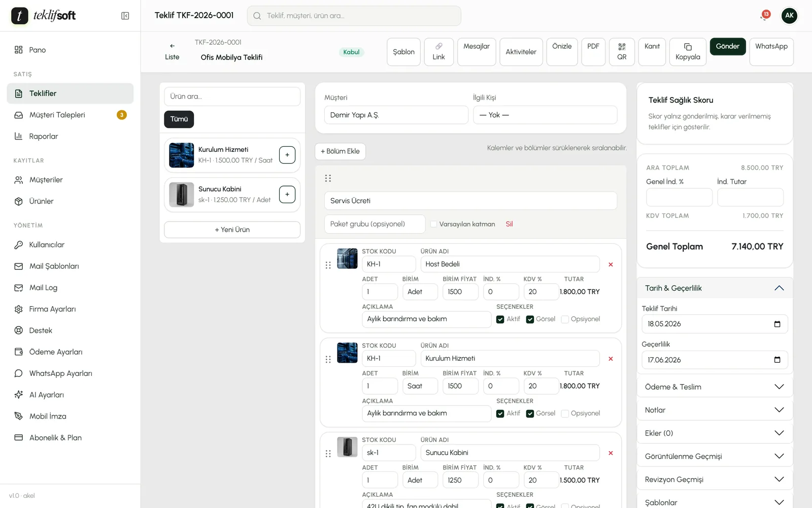The image size is (812, 508).
Task: Select the Tümü product filter tab
Action: [x=179, y=119]
